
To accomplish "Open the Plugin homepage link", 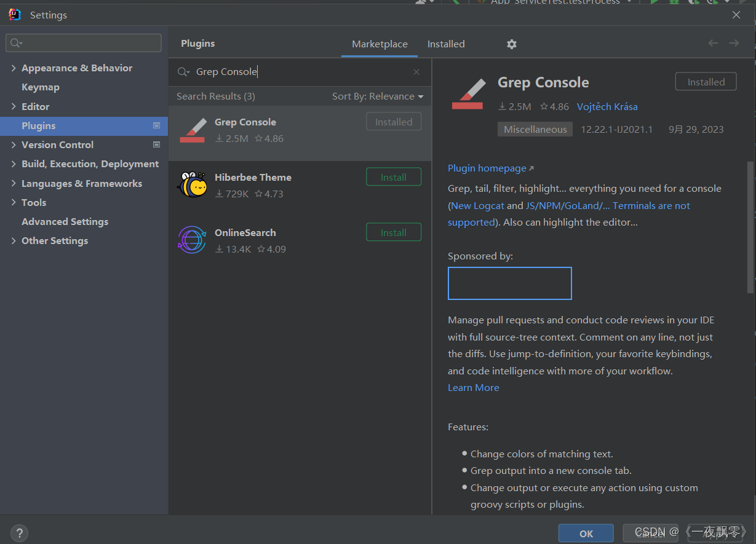I will tap(490, 168).
